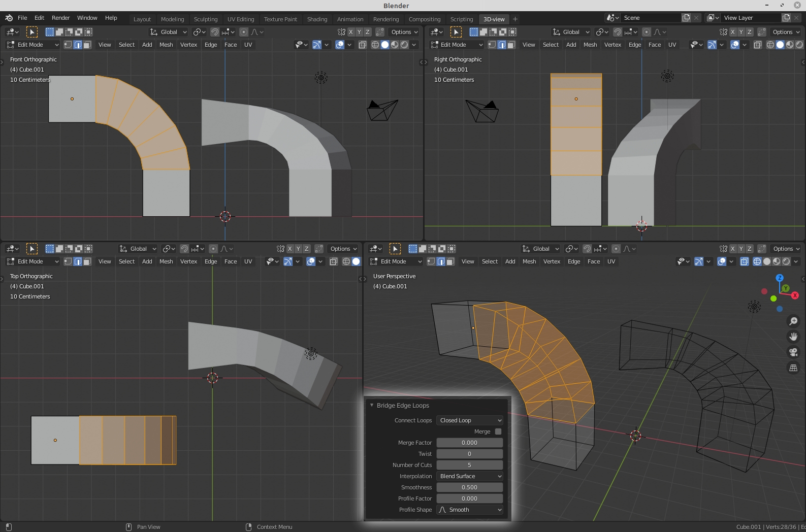Screen dimensions: 806x532
Task: Enable the Merge checkbox
Action: (x=498, y=431)
